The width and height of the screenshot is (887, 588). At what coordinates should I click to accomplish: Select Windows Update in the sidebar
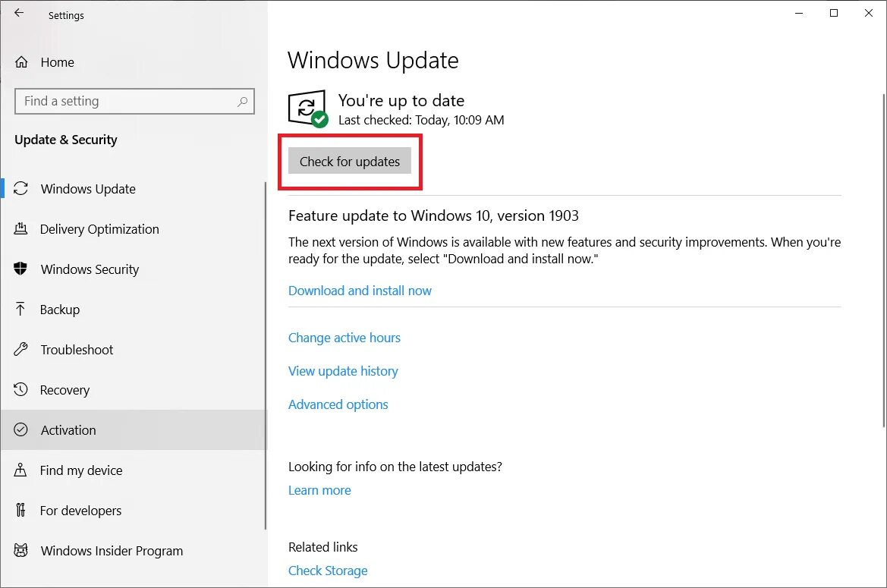(134, 189)
